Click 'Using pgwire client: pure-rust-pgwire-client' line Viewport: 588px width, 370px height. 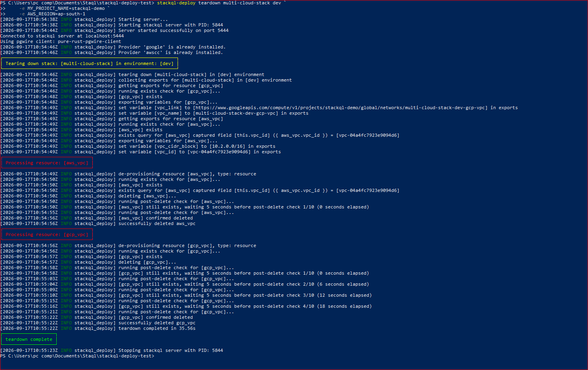(x=61, y=41)
